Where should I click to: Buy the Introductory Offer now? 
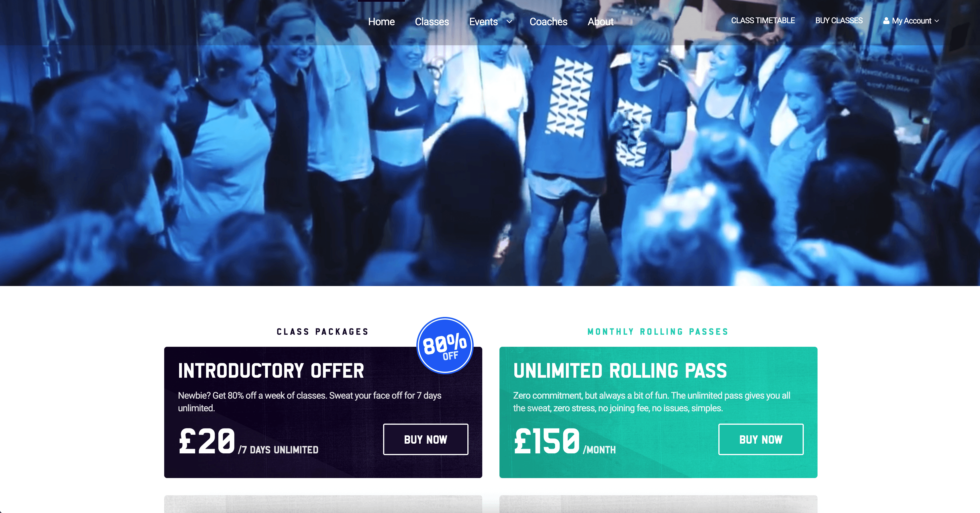coord(426,439)
